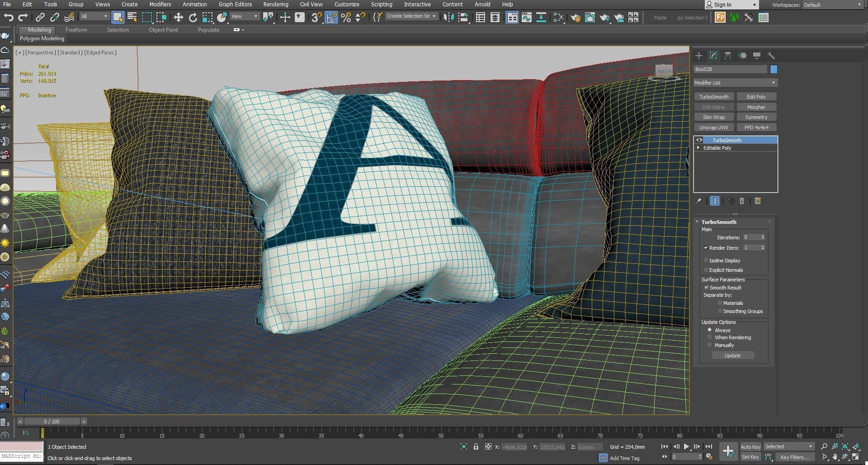Click the Pin Stack icon
Screen dimensions: 868x465
click(x=698, y=201)
